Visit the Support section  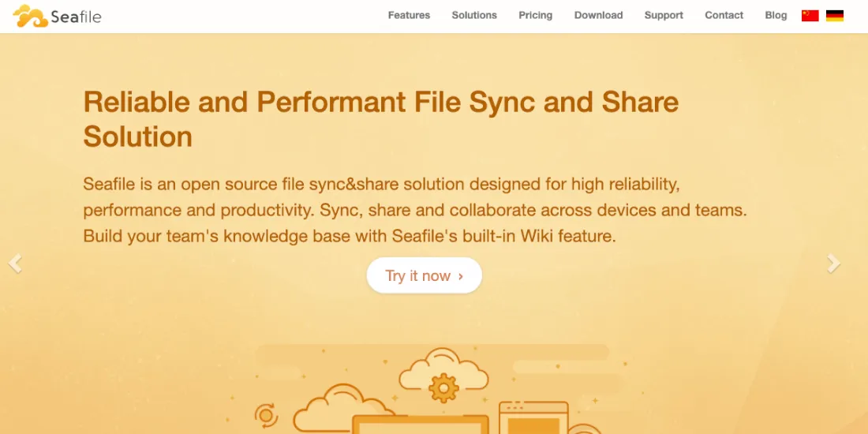pos(664,16)
